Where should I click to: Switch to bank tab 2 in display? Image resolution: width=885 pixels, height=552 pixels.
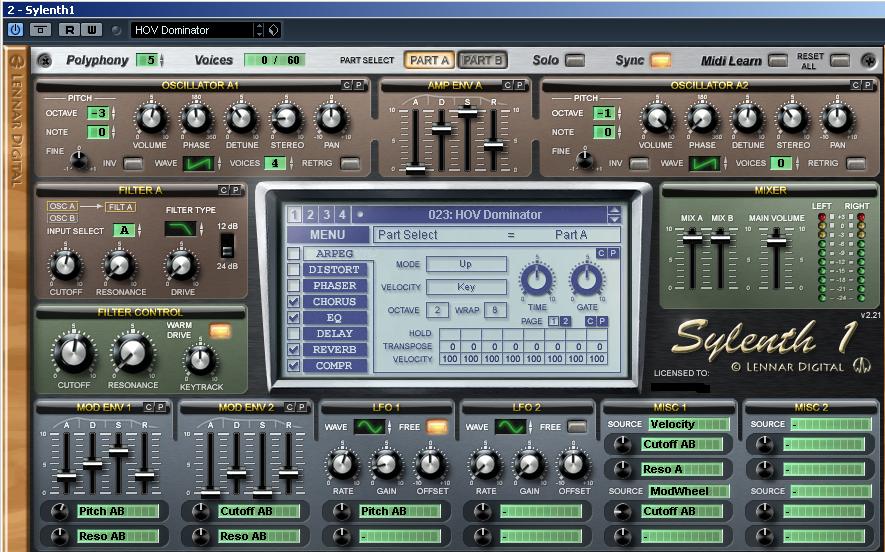click(310, 214)
